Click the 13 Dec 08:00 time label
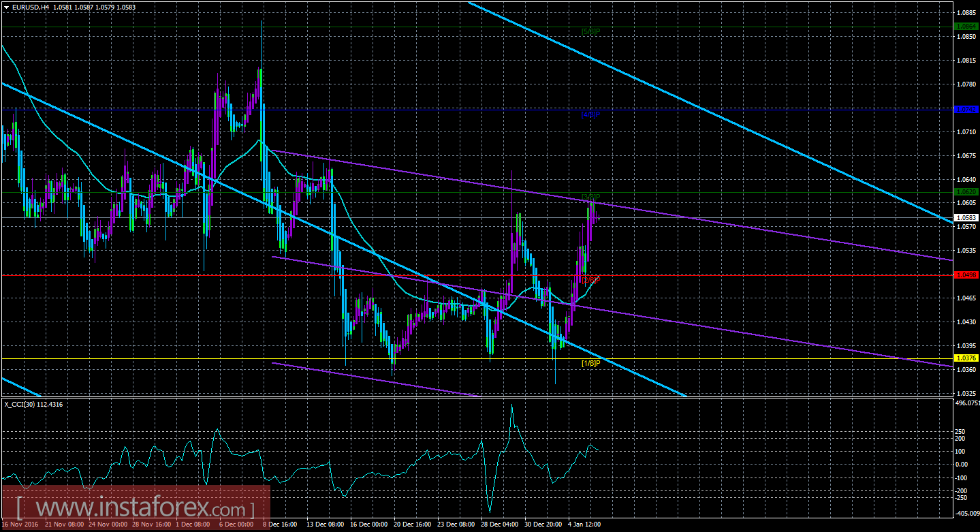Screen dimensions: 980x532 click(323, 525)
